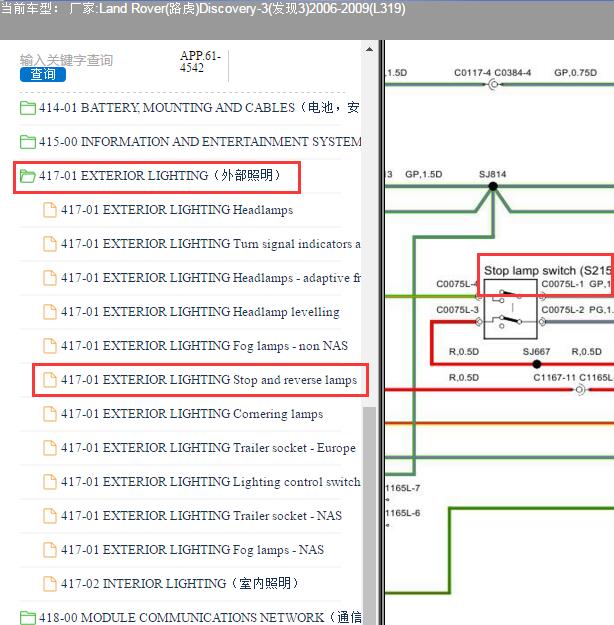This screenshot has height=625, width=614.
Task: Click document icon beside Stop and reverse lamps
Action: 49,379
